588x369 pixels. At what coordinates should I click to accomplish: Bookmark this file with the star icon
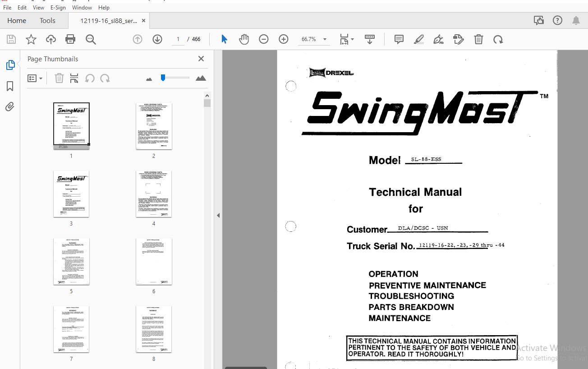coord(31,39)
